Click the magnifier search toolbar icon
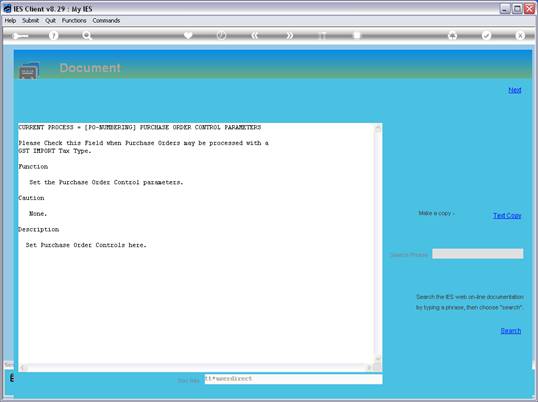The height and width of the screenshot is (402, 538). [x=86, y=35]
